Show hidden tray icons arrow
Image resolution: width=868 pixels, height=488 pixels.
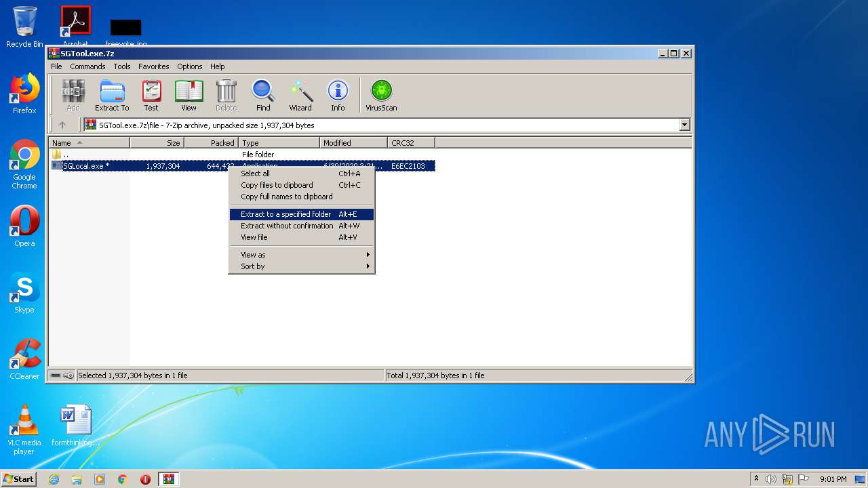coord(756,479)
